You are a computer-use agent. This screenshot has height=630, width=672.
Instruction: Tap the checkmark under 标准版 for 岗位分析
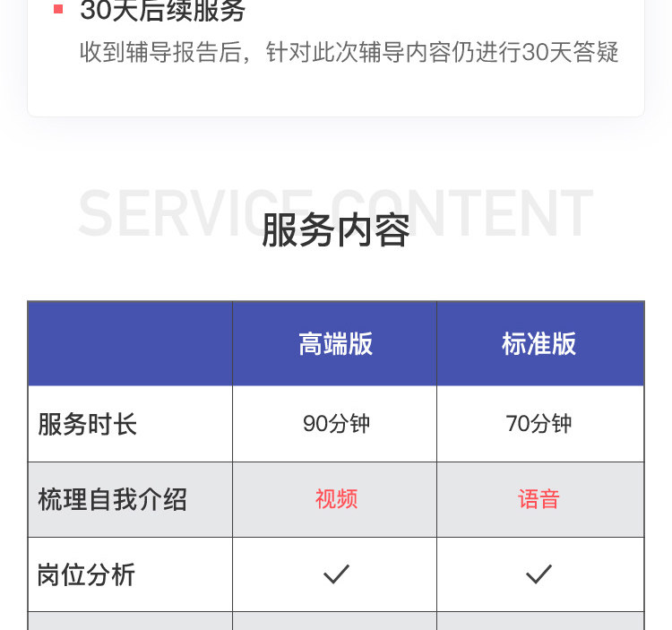(x=538, y=574)
